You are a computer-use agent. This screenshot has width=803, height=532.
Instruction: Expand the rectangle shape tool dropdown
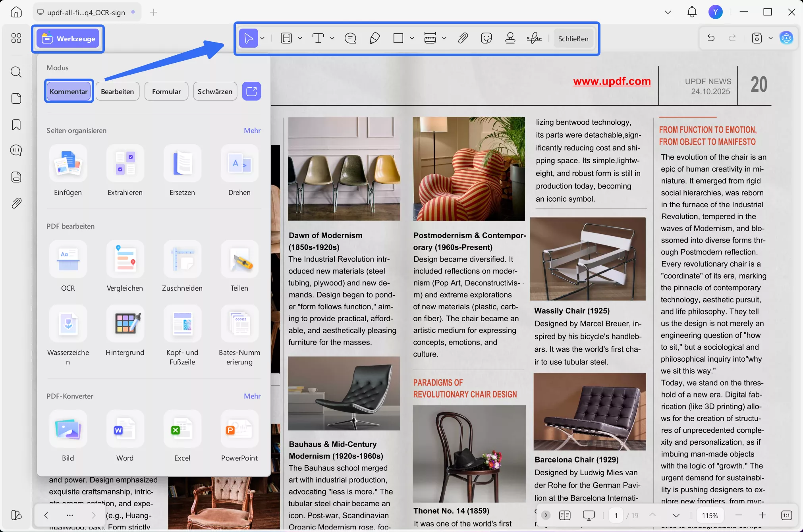click(412, 38)
